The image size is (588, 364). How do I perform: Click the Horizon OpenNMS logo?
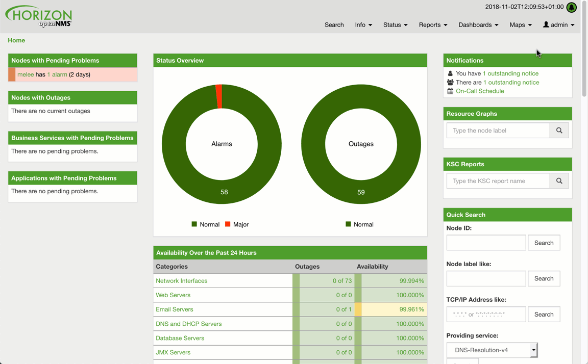[39, 16]
